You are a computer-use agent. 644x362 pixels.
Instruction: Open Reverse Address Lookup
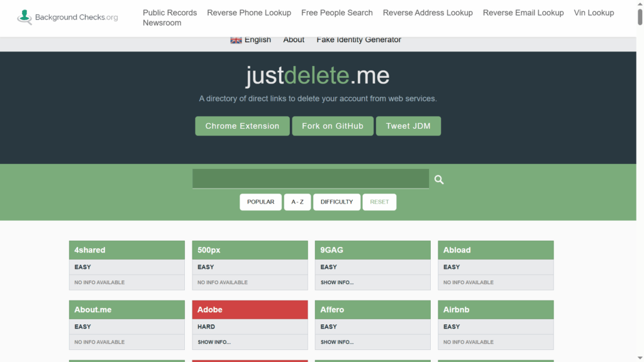(428, 13)
